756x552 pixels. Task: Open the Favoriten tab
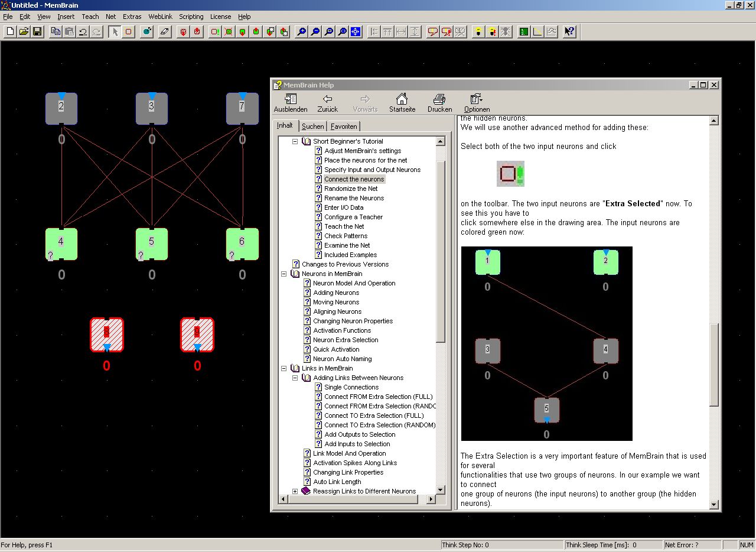(343, 126)
